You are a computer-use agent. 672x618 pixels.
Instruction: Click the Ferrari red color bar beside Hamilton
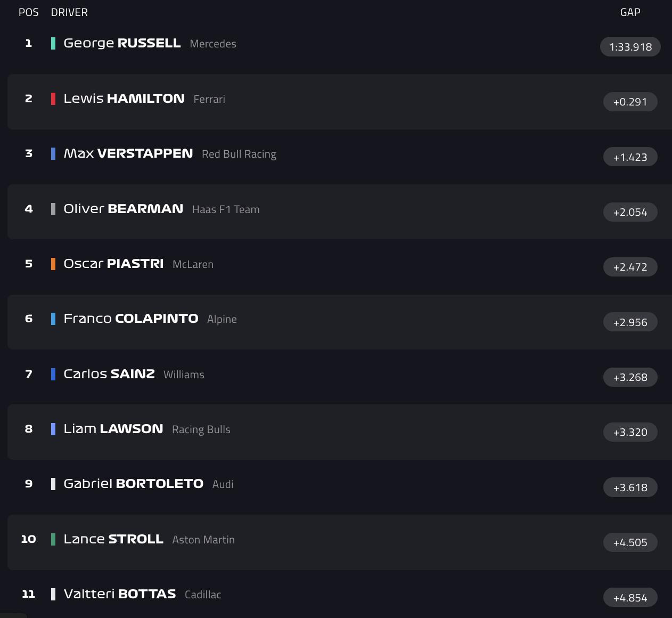tap(53, 99)
